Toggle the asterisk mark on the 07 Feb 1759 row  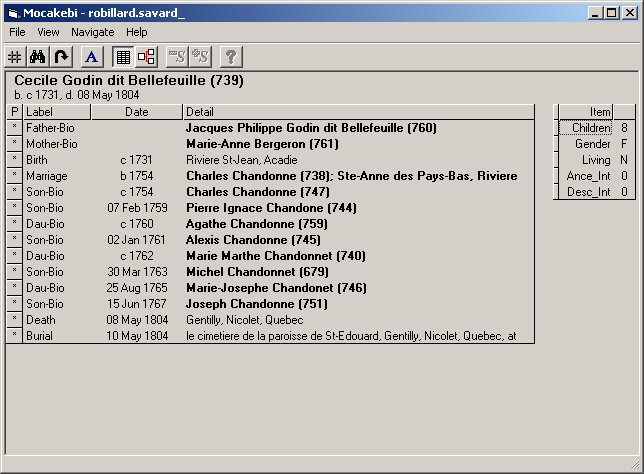click(14, 208)
